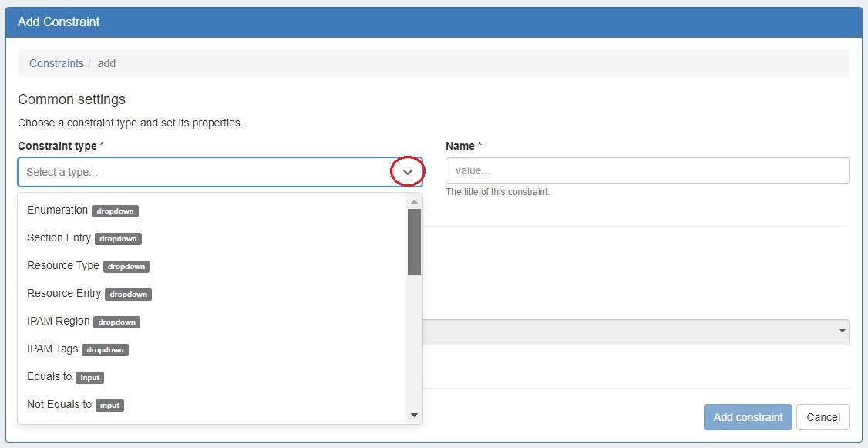Select Enumeration from the type list
Screen dimensions: 868x448
tap(58, 210)
